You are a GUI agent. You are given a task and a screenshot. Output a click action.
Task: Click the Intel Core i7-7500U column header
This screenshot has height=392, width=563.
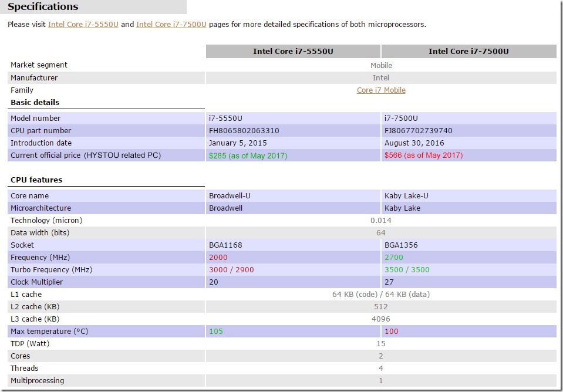[468, 51]
